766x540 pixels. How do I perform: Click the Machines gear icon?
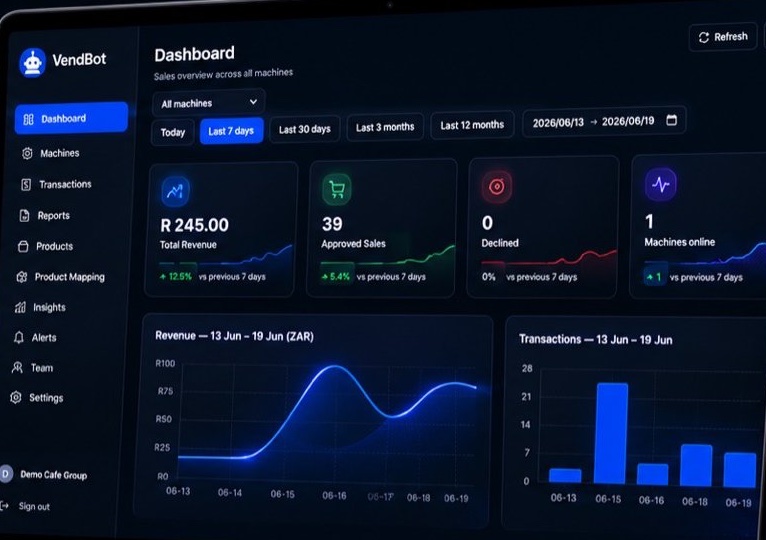pos(27,153)
